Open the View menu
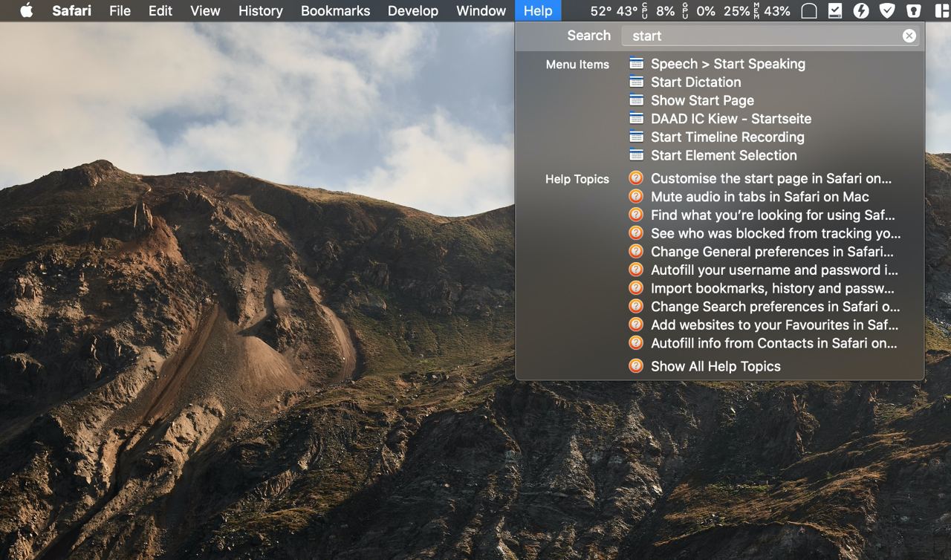Image resolution: width=951 pixels, height=560 pixels. coord(205,10)
